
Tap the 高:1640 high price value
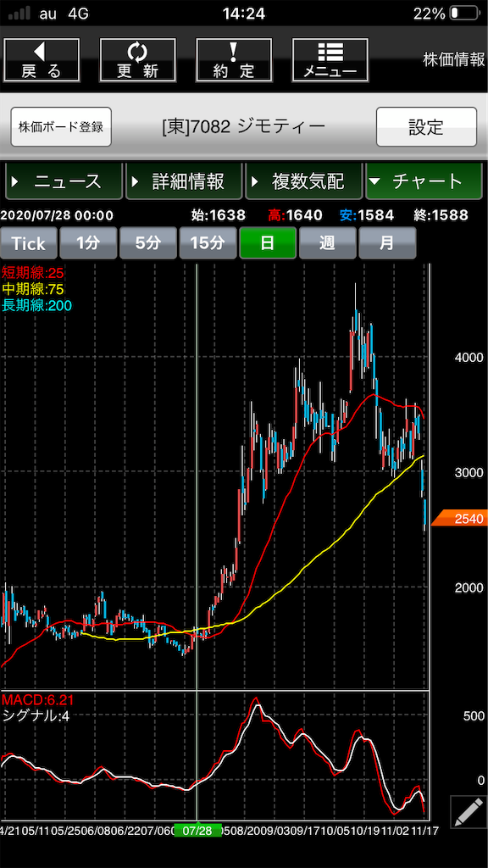(296, 214)
